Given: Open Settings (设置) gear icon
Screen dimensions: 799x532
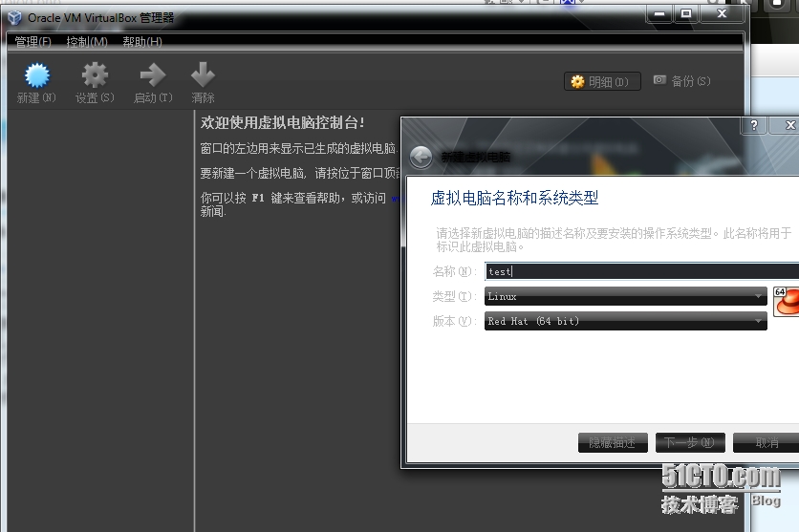Looking at the screenshot, I should (95, 75).
